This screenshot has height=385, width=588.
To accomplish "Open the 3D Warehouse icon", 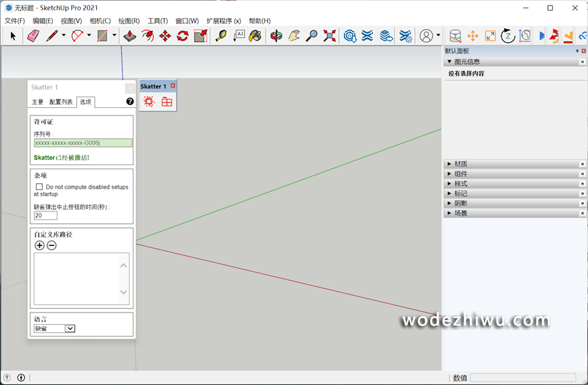I will 350,36.
